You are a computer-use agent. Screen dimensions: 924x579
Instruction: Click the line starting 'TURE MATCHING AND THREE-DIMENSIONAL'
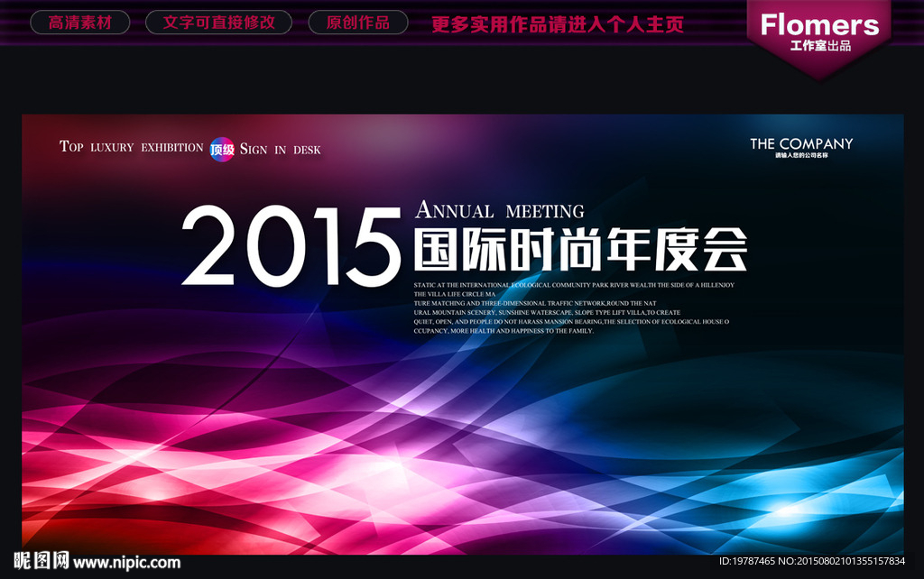pos(534,303)
